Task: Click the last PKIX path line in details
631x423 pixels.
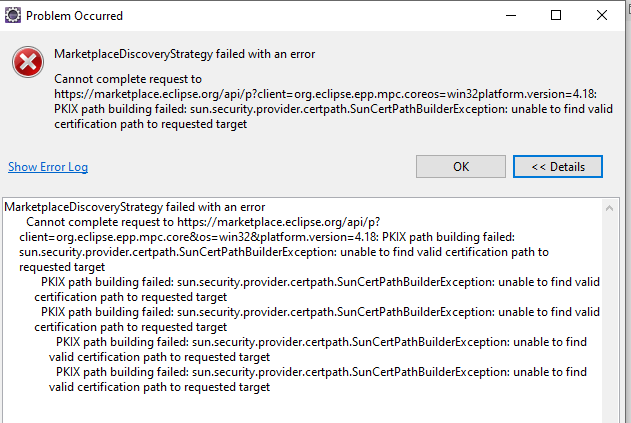Action: tap(320, 372)
